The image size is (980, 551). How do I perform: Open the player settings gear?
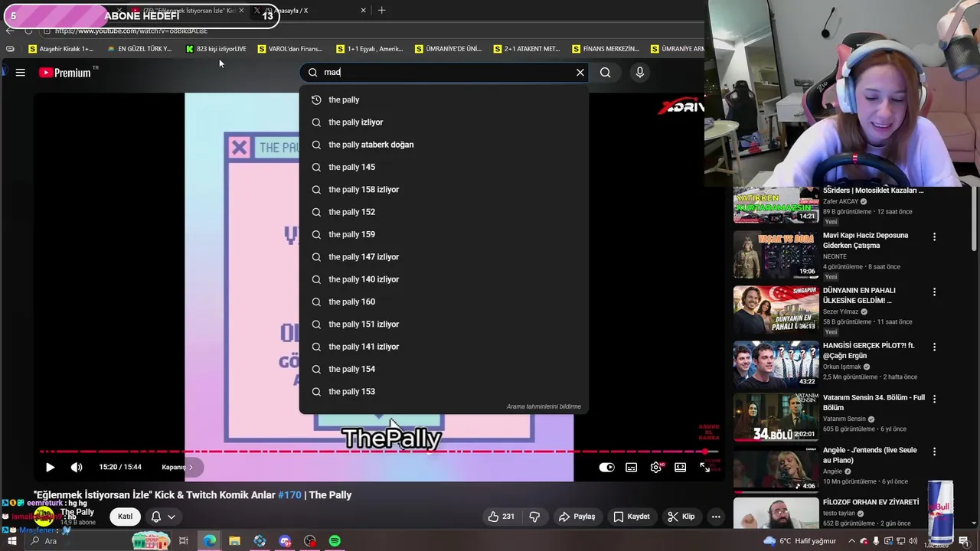656,467
